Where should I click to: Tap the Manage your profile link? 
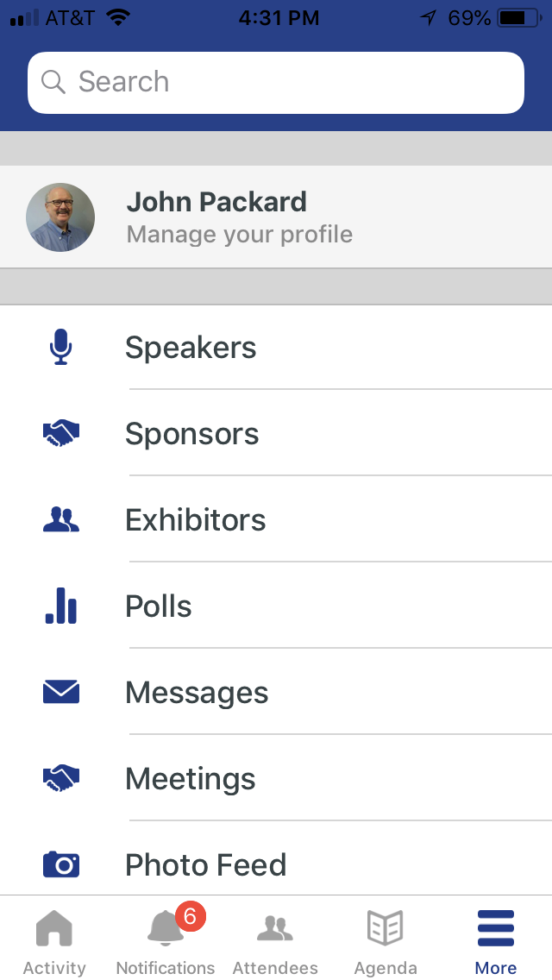(240, 235)
